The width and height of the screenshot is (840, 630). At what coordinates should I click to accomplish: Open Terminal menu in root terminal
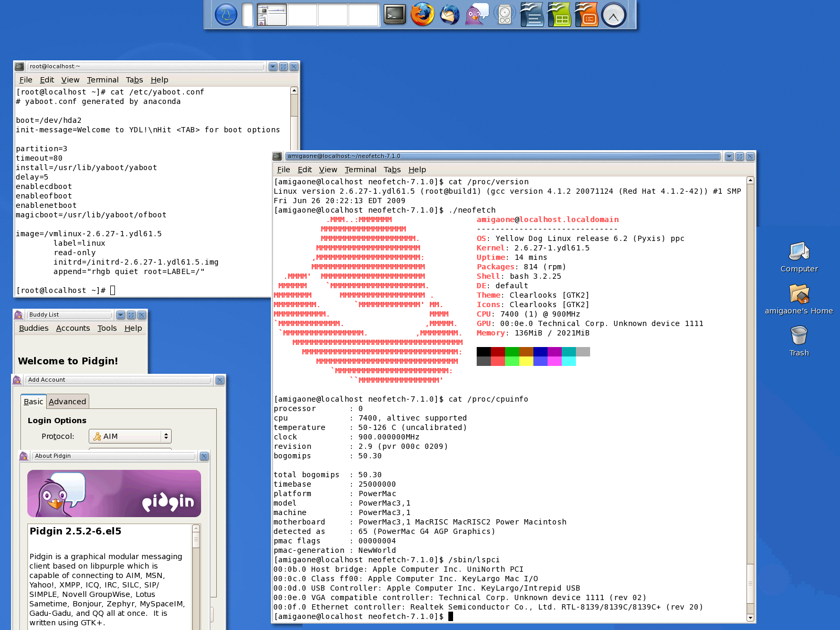[103, 80]
